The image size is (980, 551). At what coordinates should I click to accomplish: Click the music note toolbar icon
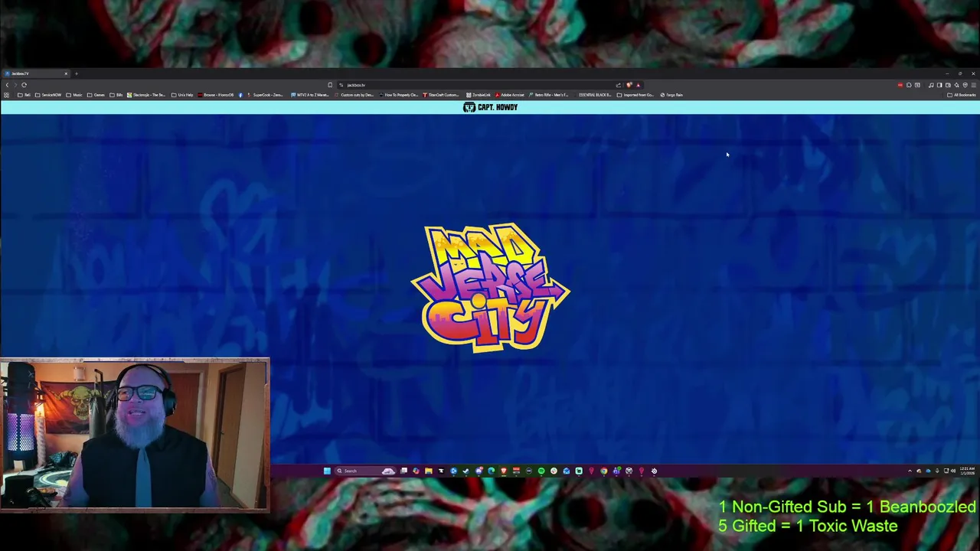point(931,85)
